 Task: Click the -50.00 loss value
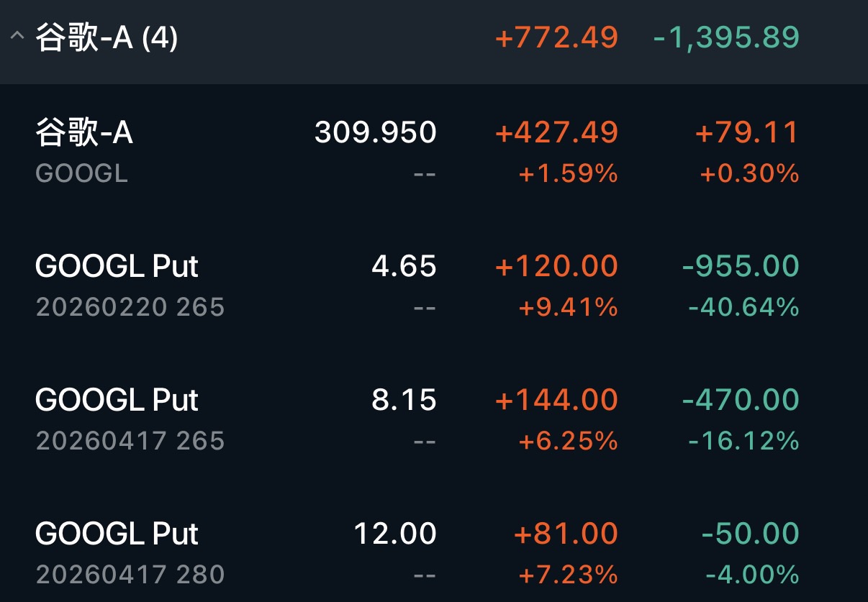point(751,534)
